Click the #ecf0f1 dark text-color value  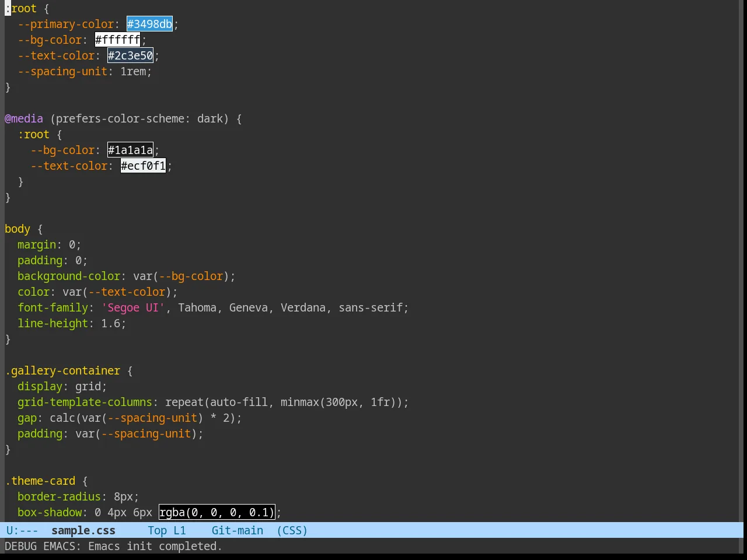pos(143,166)
